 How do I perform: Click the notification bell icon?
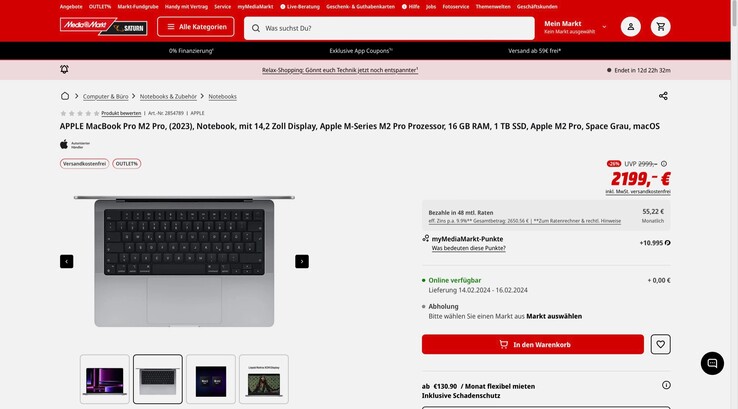tap(64, 70)
